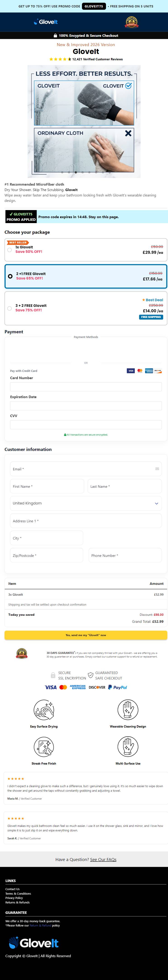This screenshot has width=168, height=980.
Task: Click the £17.66 /ea price
Action: click(x=153, y=279)
